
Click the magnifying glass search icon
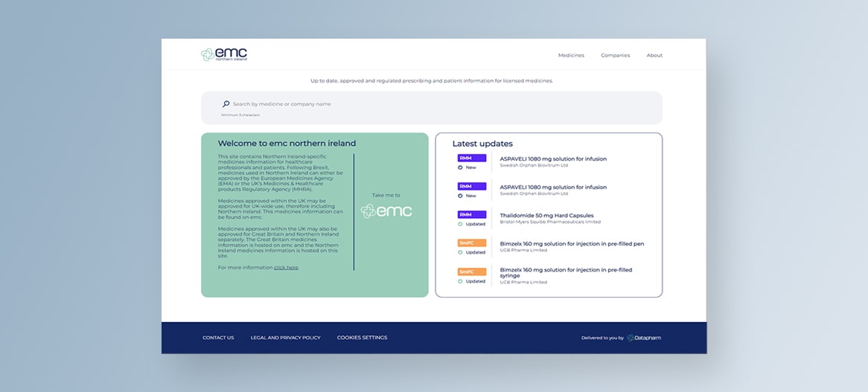[226, 104]
